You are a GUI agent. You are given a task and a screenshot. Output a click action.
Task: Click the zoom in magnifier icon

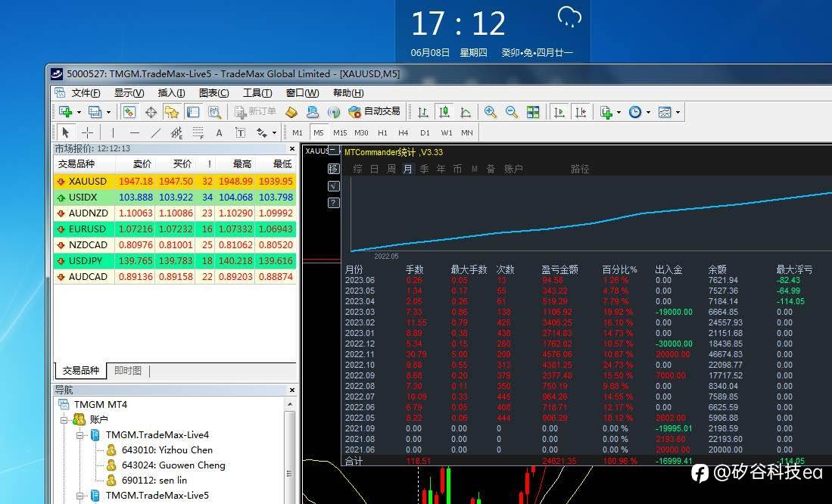click(491, 112)
